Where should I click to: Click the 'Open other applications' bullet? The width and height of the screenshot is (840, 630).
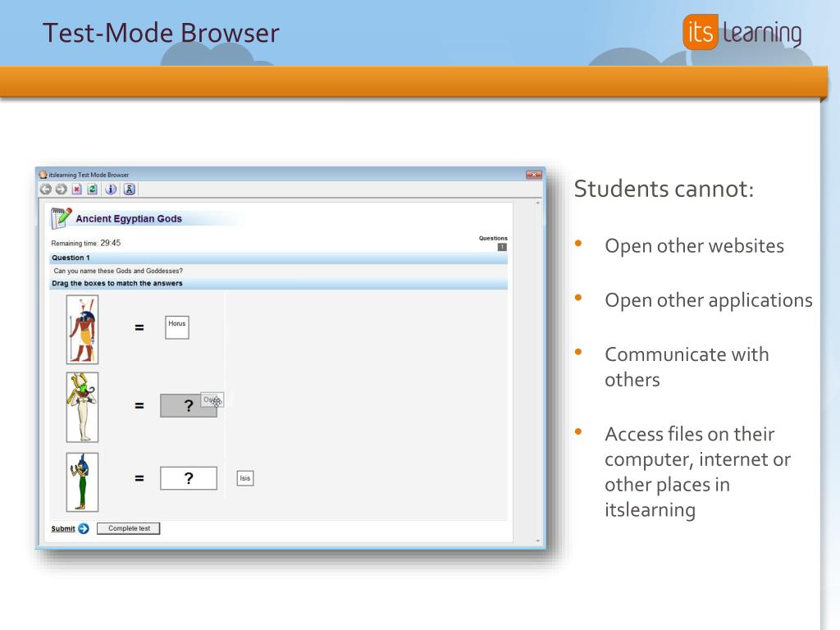[x=708, y=300]
